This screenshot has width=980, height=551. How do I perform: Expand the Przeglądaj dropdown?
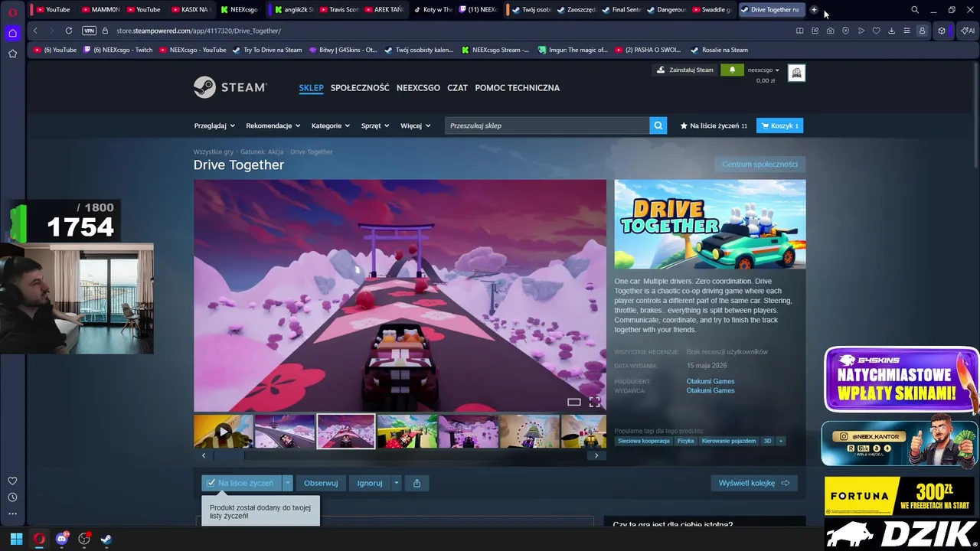pos(214,126)
